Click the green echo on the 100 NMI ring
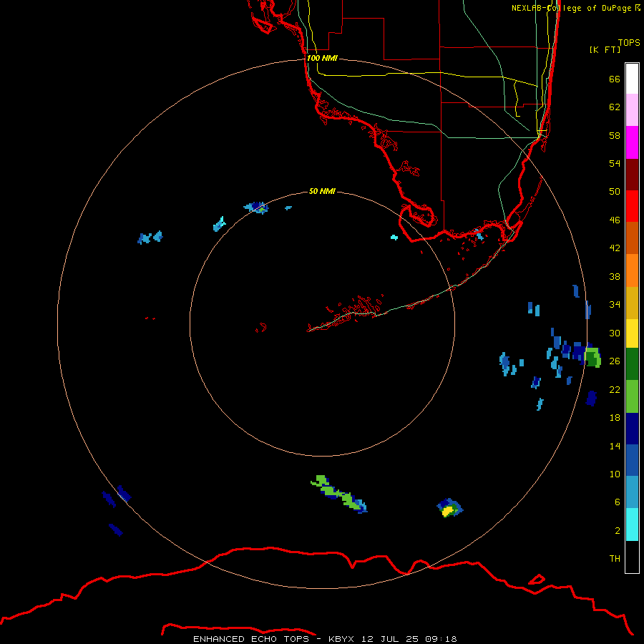Viewport: 644px width, 644px height. point(592,356)
